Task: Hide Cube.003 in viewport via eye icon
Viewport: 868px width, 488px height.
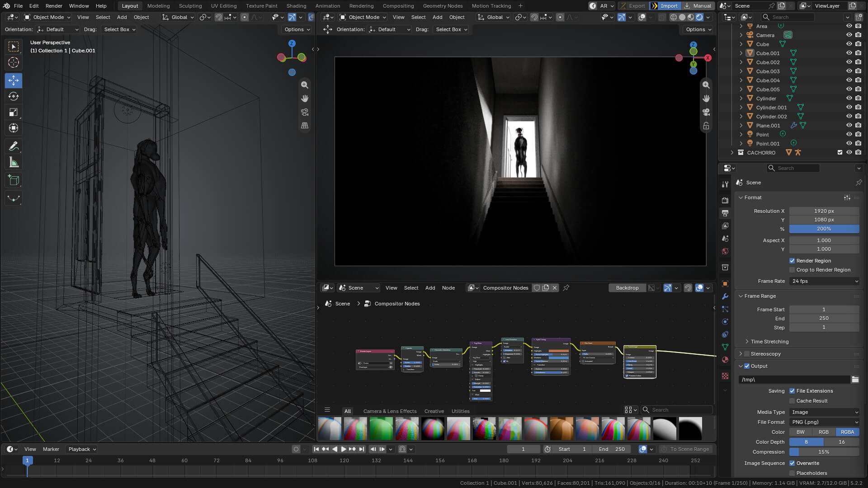Action: coord(849,71)
